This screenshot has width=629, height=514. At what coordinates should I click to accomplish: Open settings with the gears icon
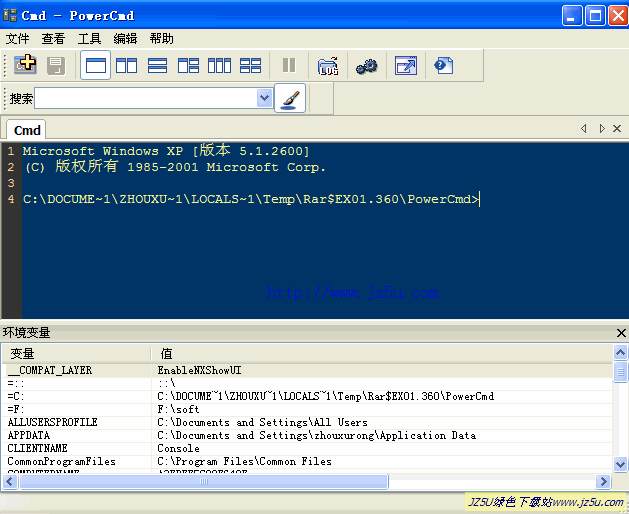click(367, 66)
